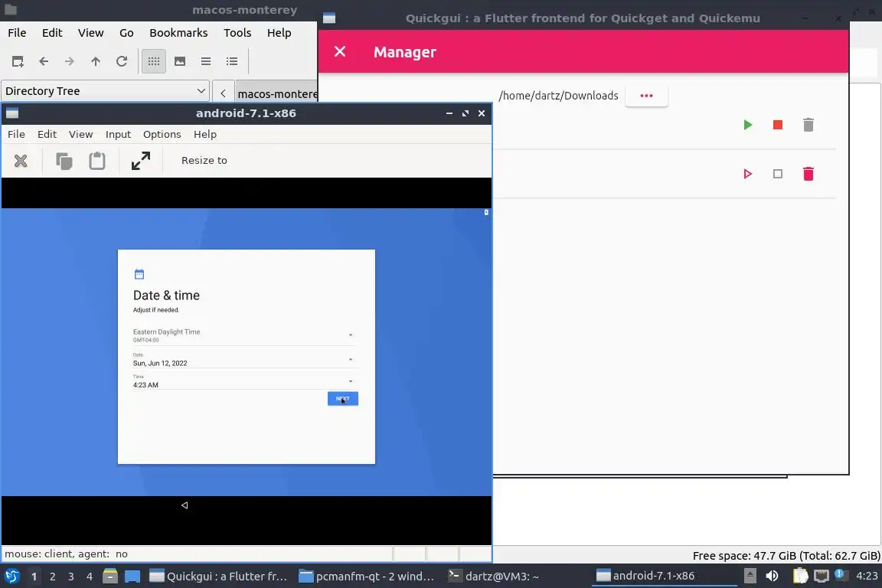Viewport: 882px width, 588px height.
Task: Start the first VM with green play
Action: (x=747, y=125)
